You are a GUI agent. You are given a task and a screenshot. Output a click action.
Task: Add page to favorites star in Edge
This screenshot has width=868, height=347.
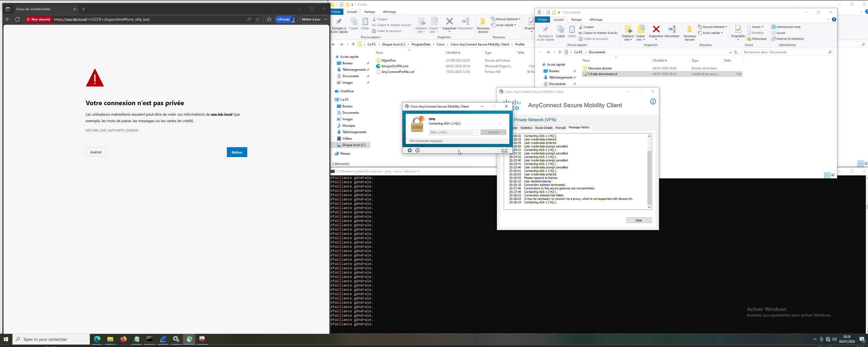pyautogui.click(x=258, y=19)
